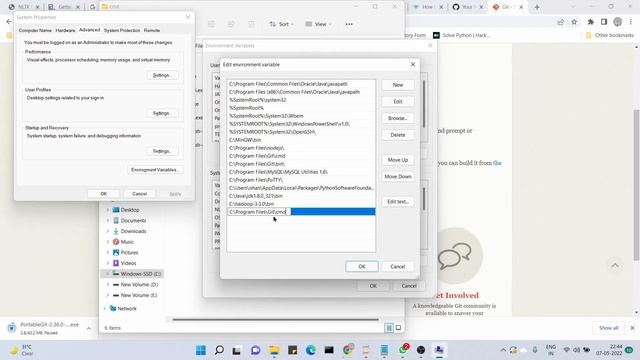
Task: Close the downloads bar
Action: pos(632,328)
